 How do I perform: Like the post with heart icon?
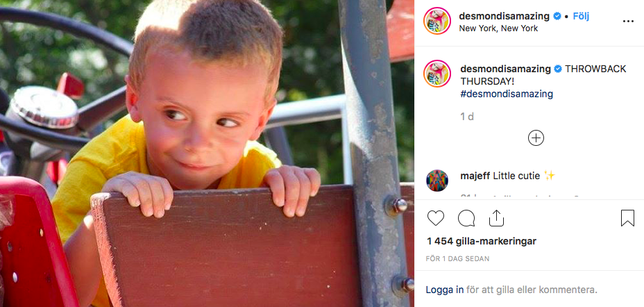tap(436, 218)
